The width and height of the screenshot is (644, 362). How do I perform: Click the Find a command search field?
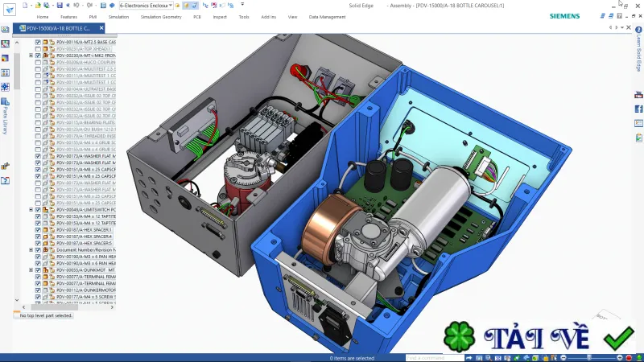435,358
